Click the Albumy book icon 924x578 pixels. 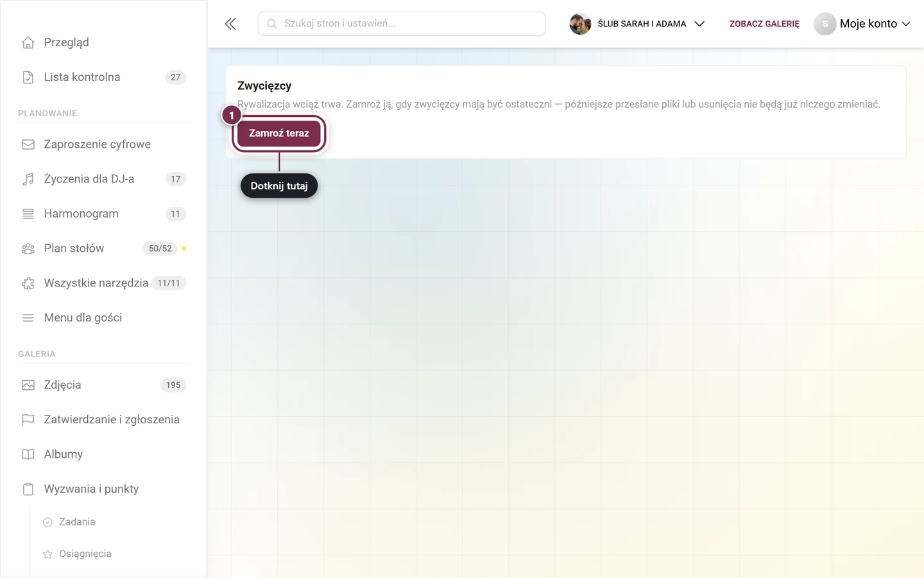point(28,455)
